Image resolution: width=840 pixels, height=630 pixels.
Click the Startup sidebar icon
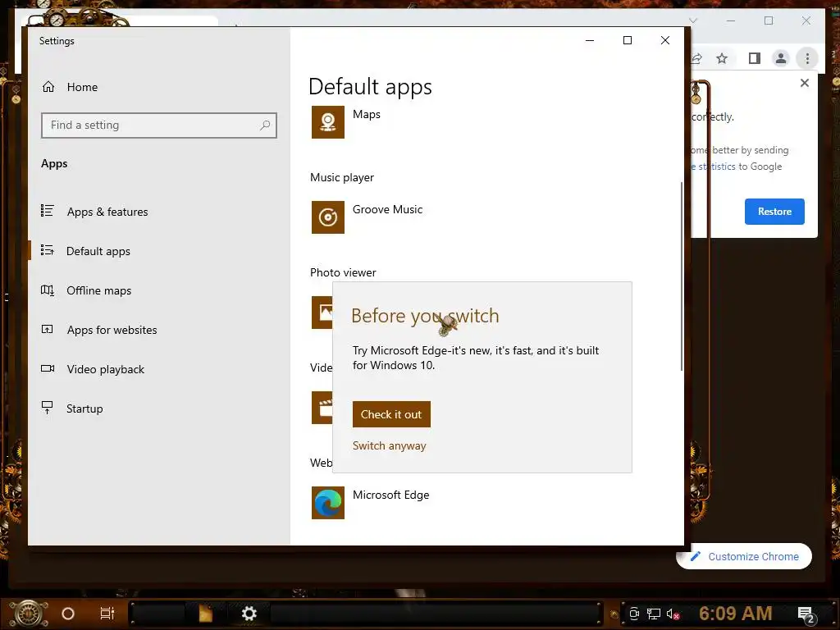(x=47, y=408)
